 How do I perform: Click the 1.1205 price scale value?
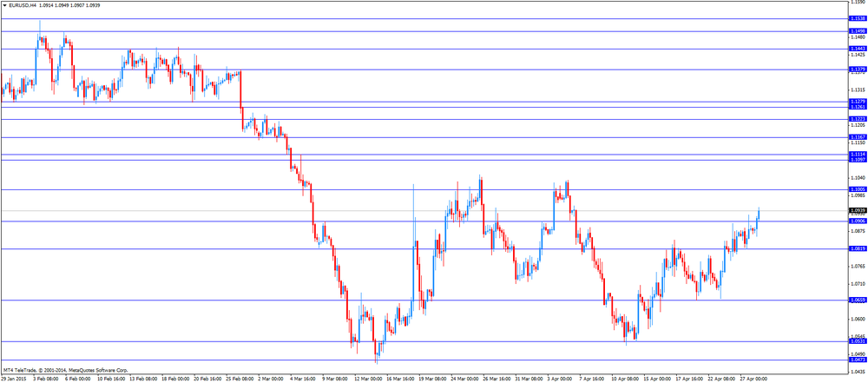coord(858,125)
